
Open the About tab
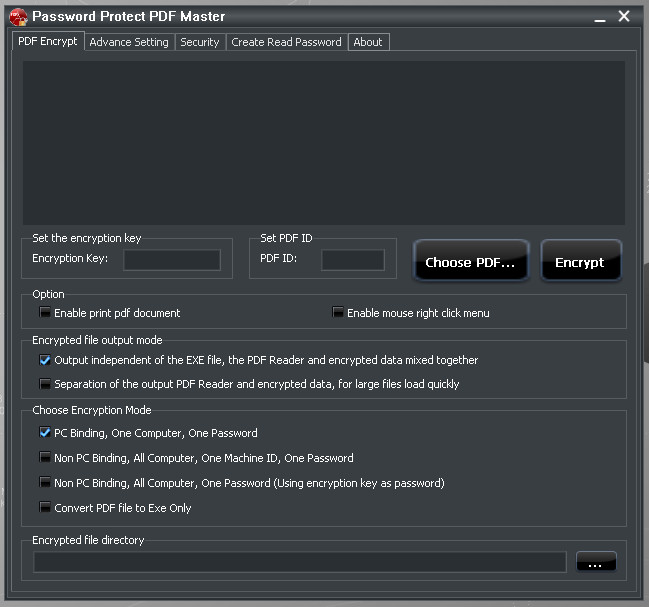[368, 42]
